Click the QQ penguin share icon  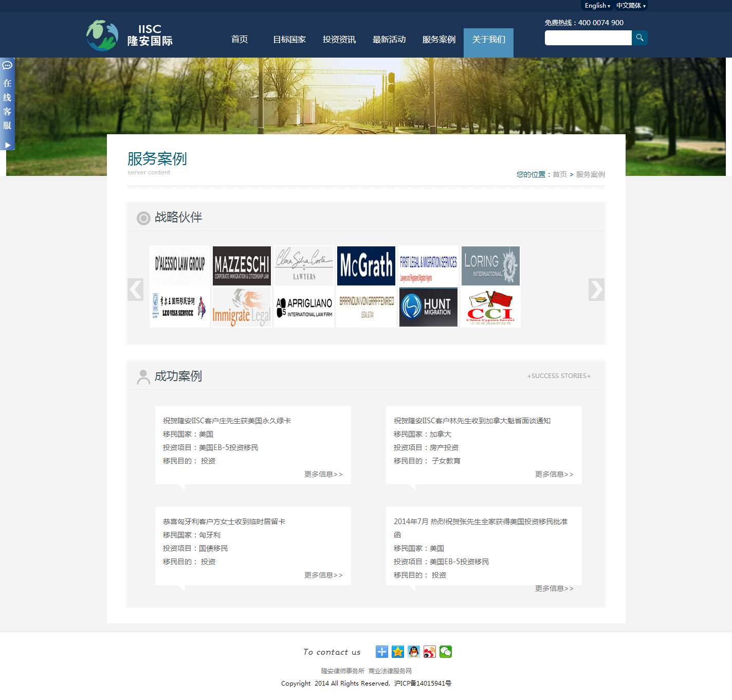(x=414, y=652)
